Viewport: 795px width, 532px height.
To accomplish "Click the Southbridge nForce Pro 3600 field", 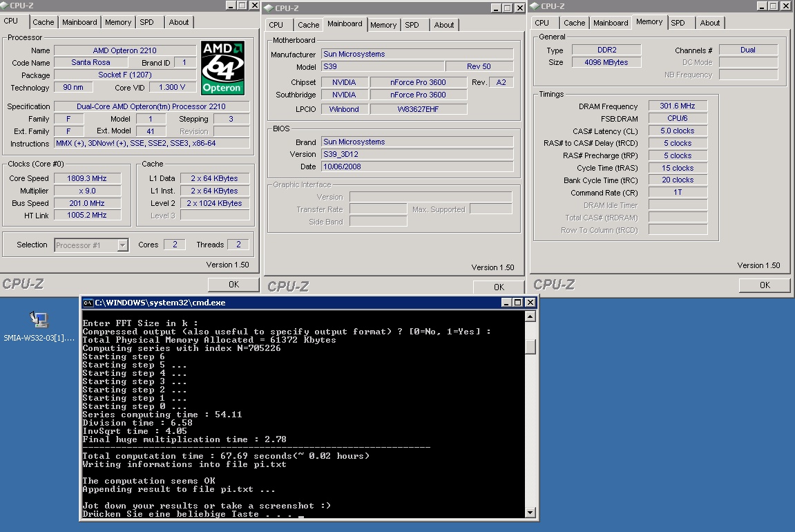I will pyautogui.click(x=419, y=95).
